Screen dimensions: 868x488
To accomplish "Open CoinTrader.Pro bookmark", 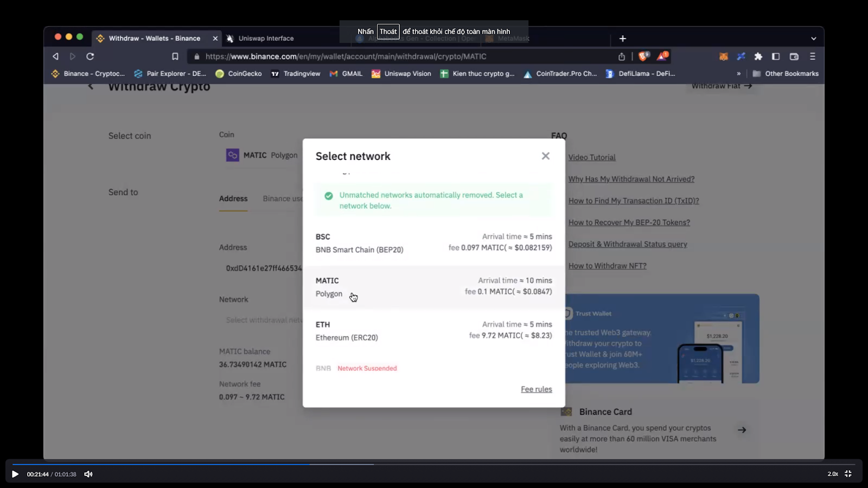I will click(560, 74).
